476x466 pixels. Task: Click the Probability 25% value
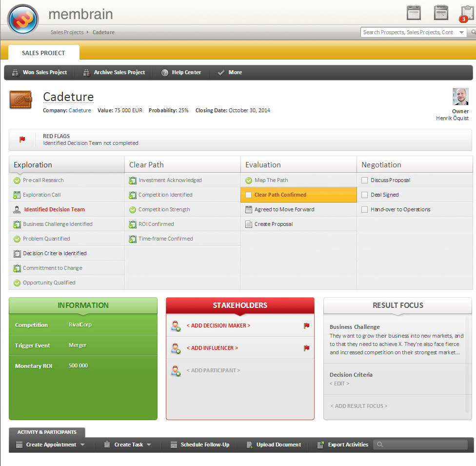pos(183,110)
